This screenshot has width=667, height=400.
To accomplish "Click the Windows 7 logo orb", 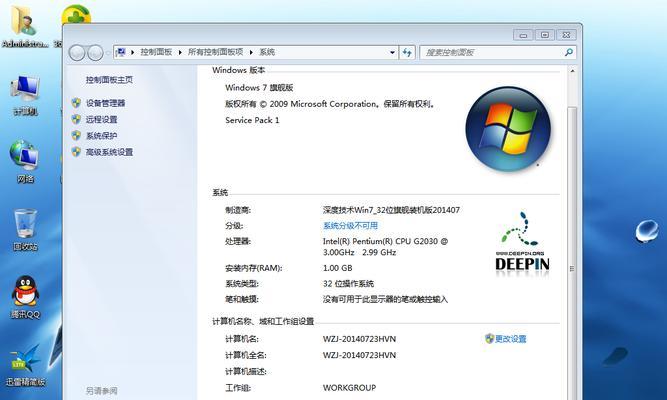I will coord(508,129).
